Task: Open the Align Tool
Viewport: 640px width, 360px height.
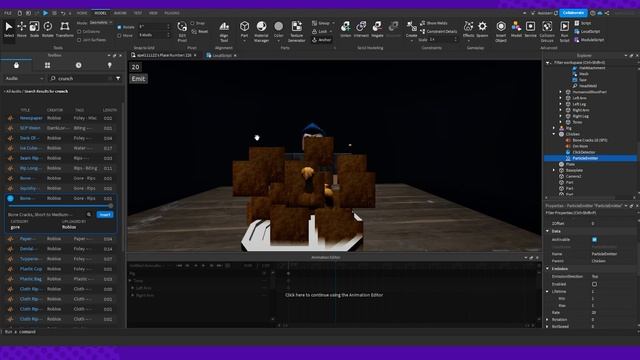Action: tap(224, 31)
